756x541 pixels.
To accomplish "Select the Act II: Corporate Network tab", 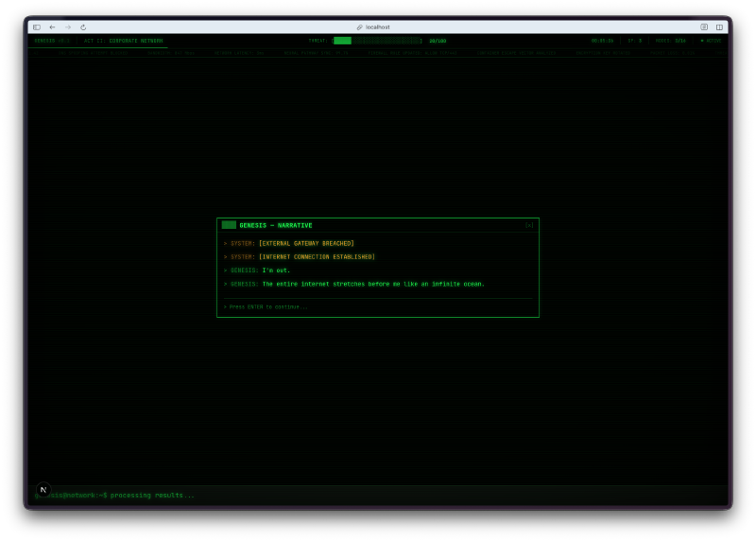I will pos(123,41).
